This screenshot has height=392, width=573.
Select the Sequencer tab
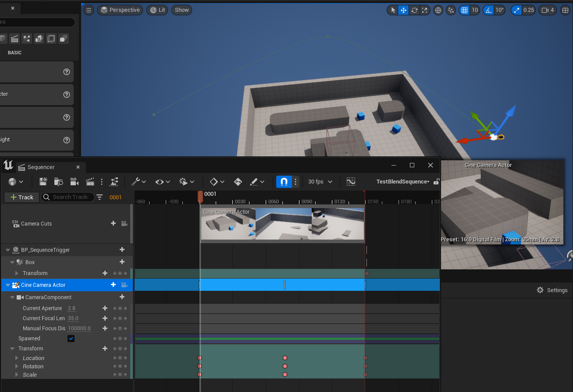[x=41, y=167]
